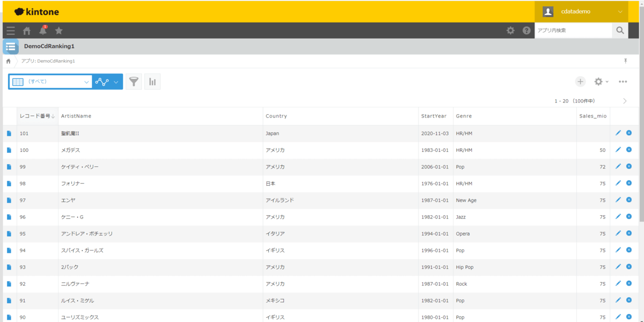The image size is (644, 322).
Task: Add a new record with plus icon
Action: point(581,82)
